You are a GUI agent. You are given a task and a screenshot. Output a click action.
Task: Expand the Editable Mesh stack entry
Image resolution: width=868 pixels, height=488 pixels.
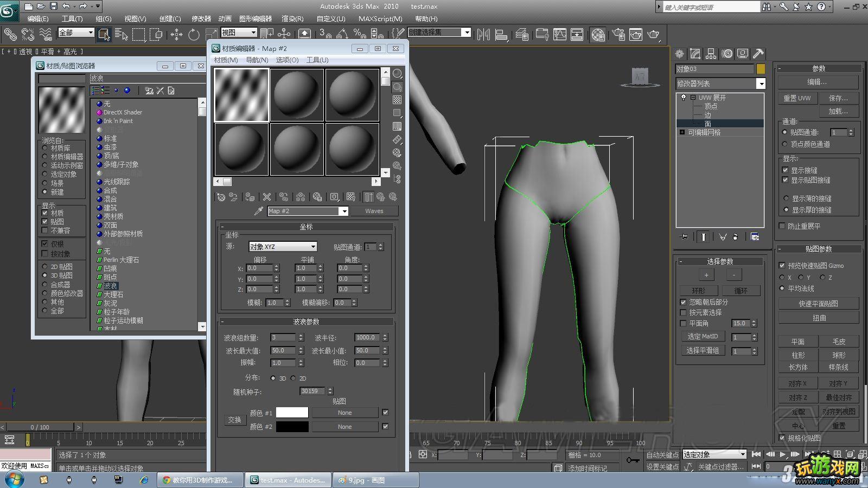682,132
